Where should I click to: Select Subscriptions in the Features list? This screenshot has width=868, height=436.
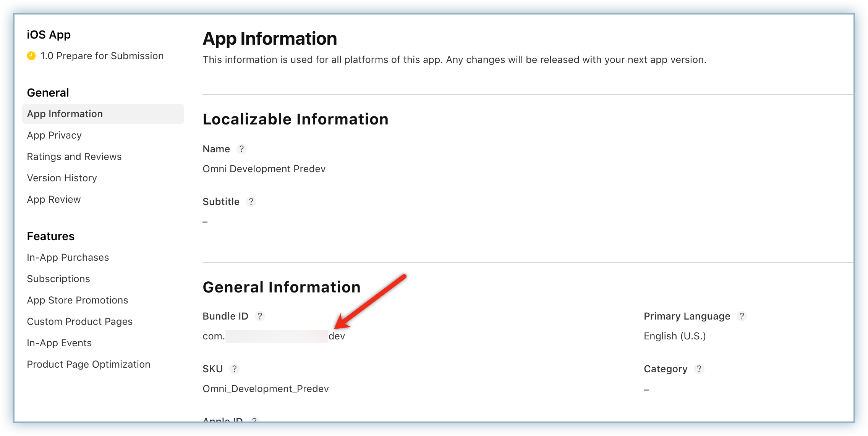[x=58, y=279]
